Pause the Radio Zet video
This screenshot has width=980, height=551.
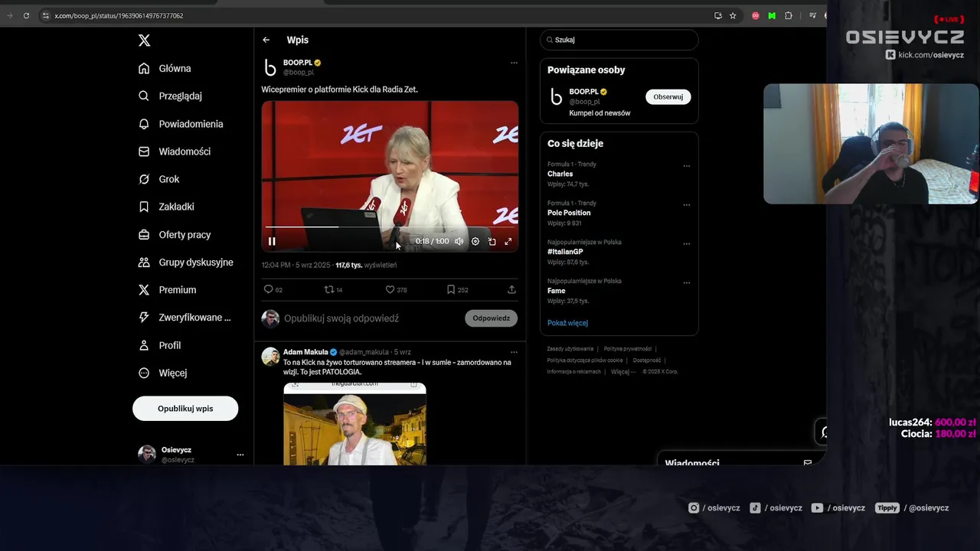pos(272,241)
